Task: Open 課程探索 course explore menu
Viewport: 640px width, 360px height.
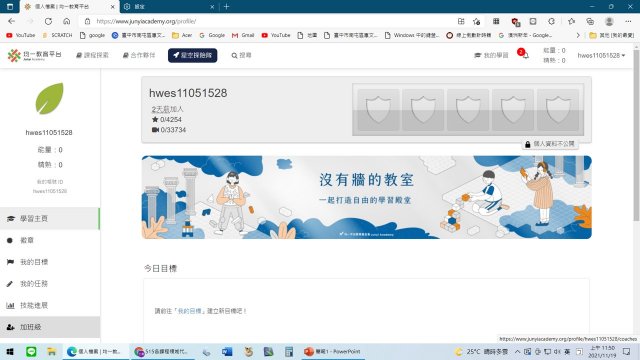Action: [92, 55]
